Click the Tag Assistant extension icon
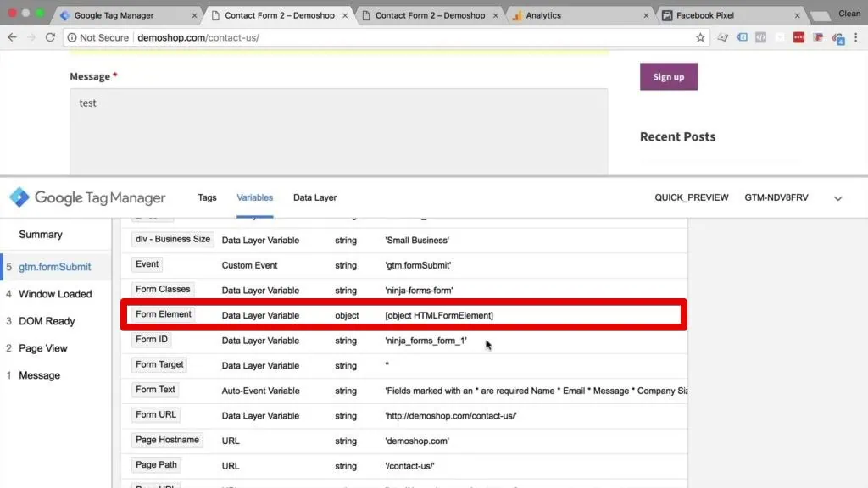 click(x=743, y=37)
